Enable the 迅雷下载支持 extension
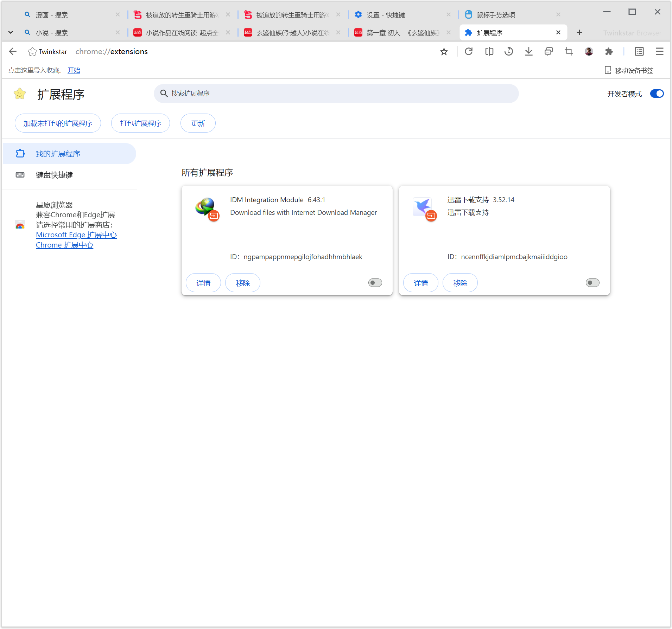 [592, 283]
